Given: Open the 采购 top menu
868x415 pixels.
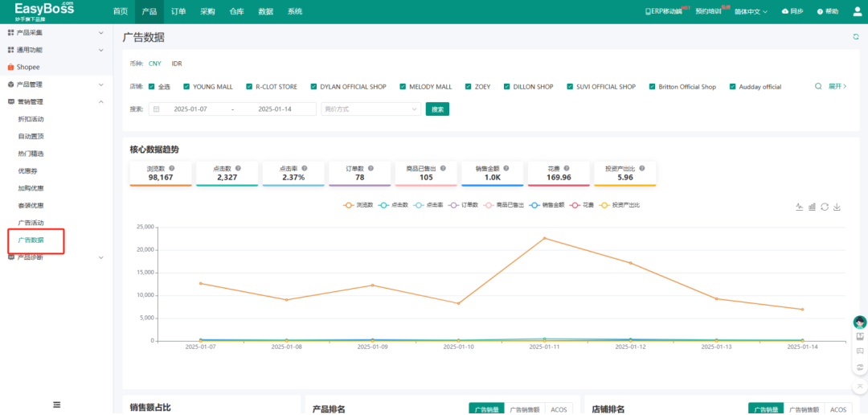Looking at the screenshot, I should point(207,11).
